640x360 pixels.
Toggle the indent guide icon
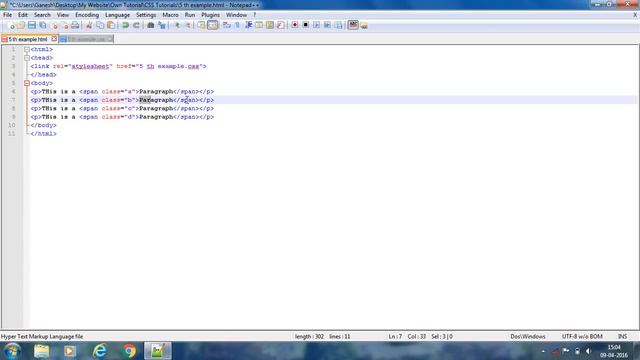(248, 25)
